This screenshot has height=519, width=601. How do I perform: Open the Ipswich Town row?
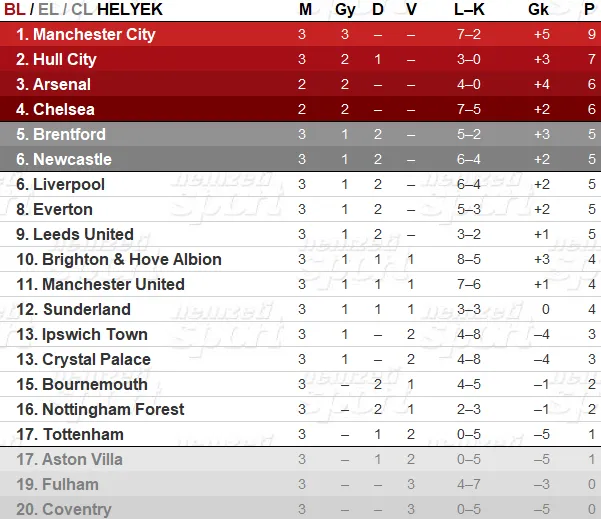pos(300,334)
